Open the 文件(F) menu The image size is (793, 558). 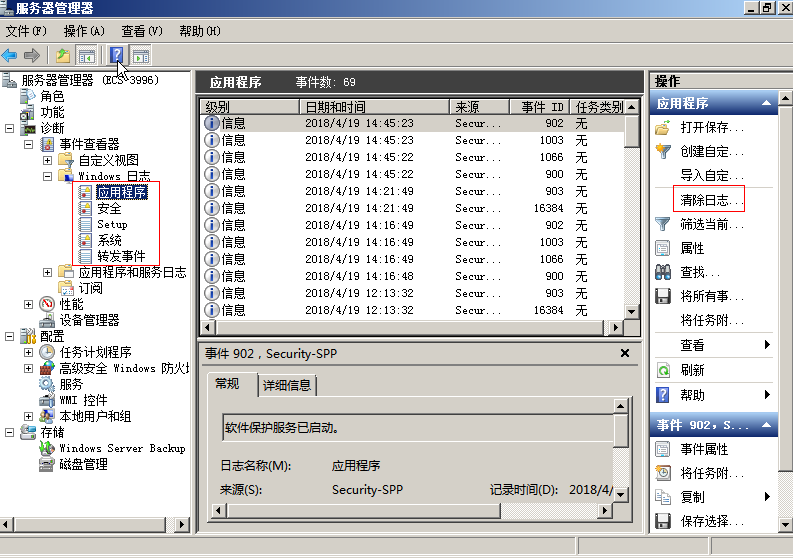[26, 31]
